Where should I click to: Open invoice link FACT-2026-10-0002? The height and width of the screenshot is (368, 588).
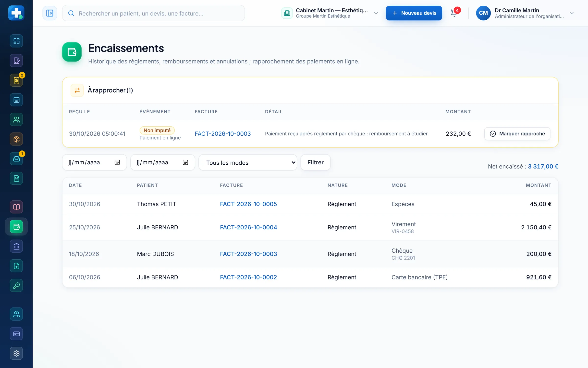248,277
